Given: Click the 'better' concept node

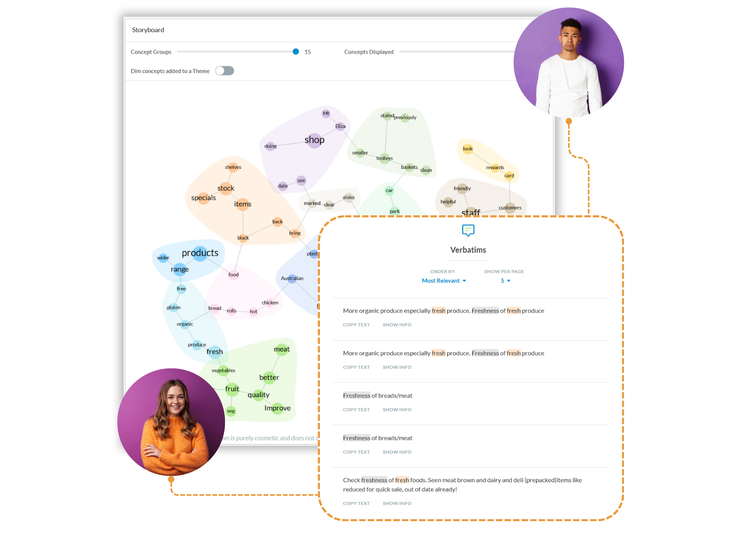Looking at the screenshot, I should click(x=269, y=377).
